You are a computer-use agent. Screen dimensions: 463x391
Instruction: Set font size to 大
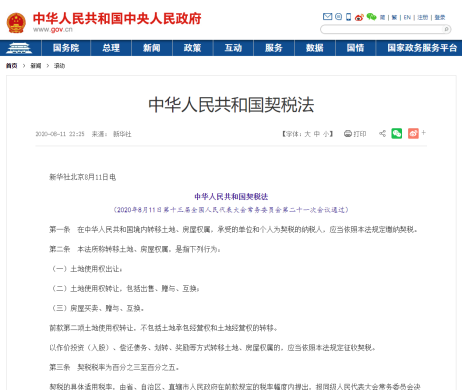click(x=307, y=134)
